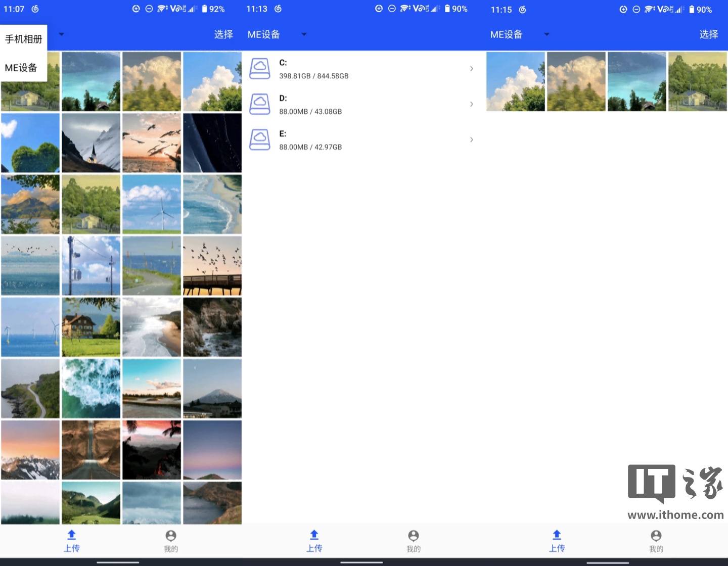
Task: Open the single wind turbine photo
Action: click(152, 204)
